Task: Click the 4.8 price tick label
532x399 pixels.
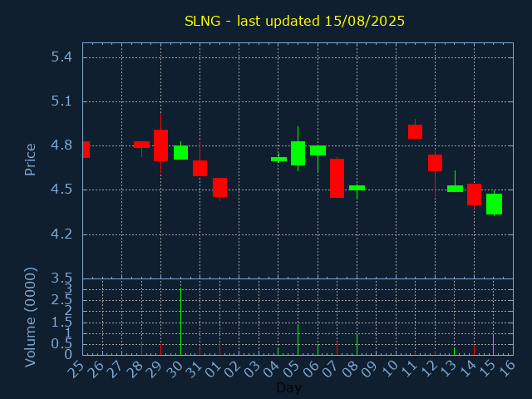Action: pos(62,145)
